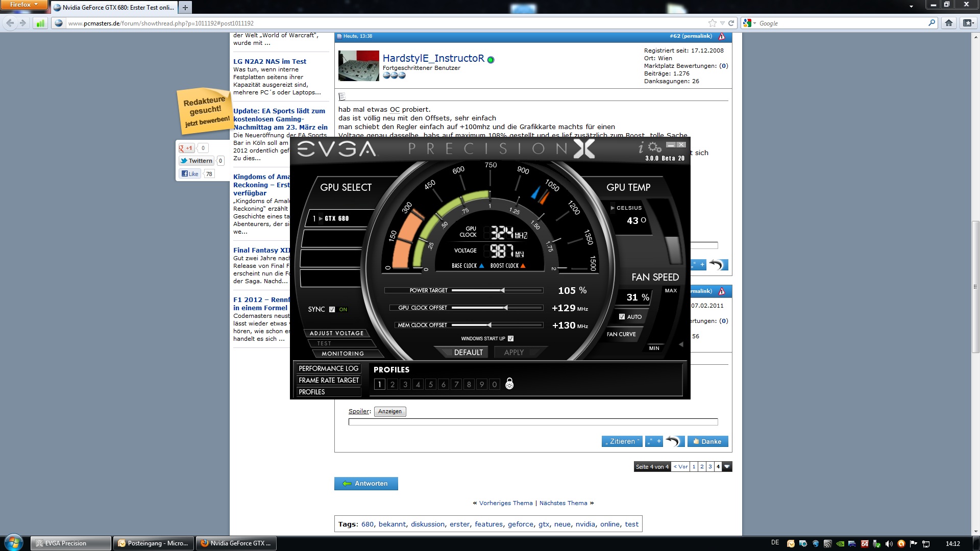980x551 pixels.
Task: Click the green statistics bar icon in toolbar
Action: [40, 23]
